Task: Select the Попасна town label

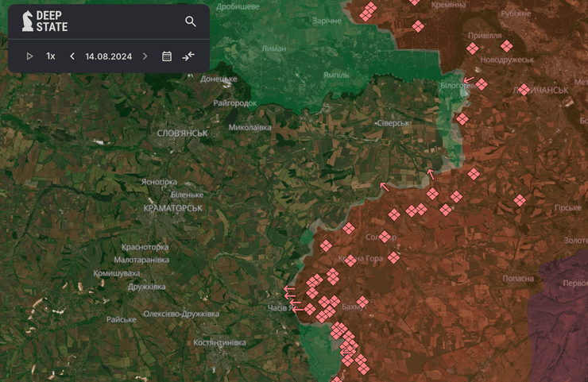Action: [518, 279]
